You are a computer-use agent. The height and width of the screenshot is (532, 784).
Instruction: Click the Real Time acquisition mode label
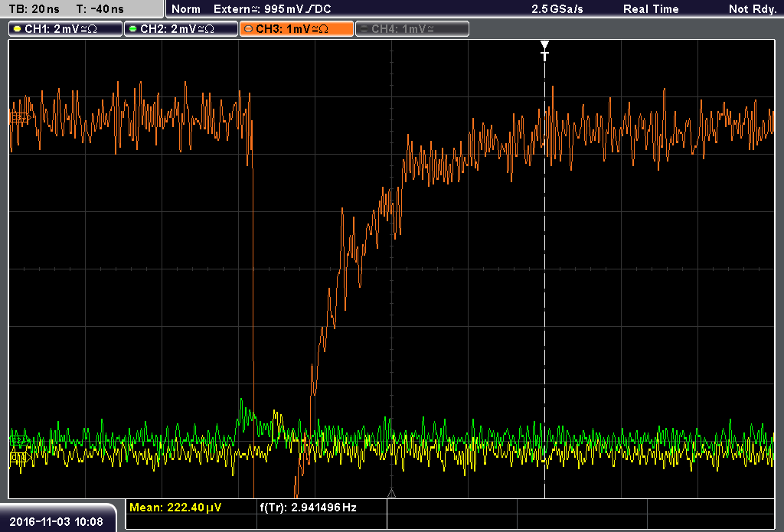(651, 9)
